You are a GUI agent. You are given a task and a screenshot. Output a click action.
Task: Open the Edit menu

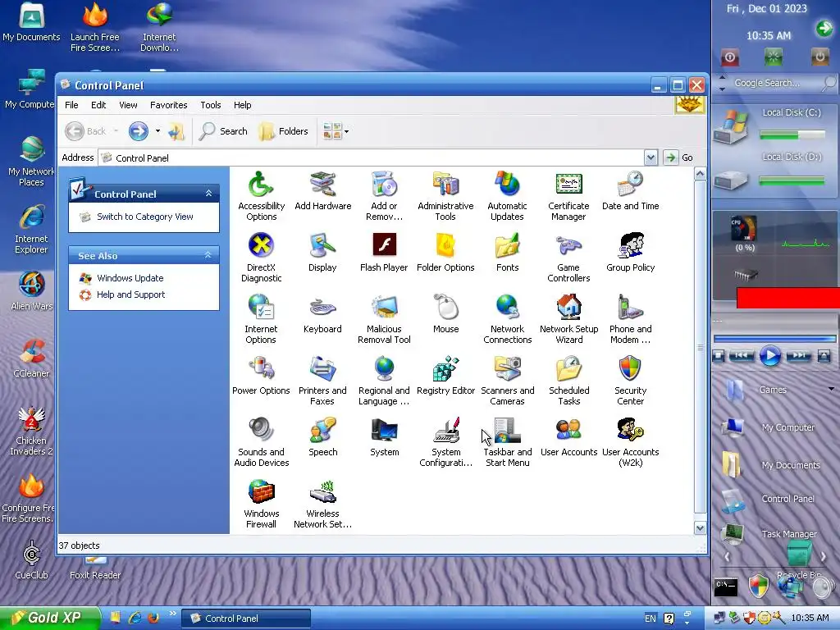(x=98, y=105)
